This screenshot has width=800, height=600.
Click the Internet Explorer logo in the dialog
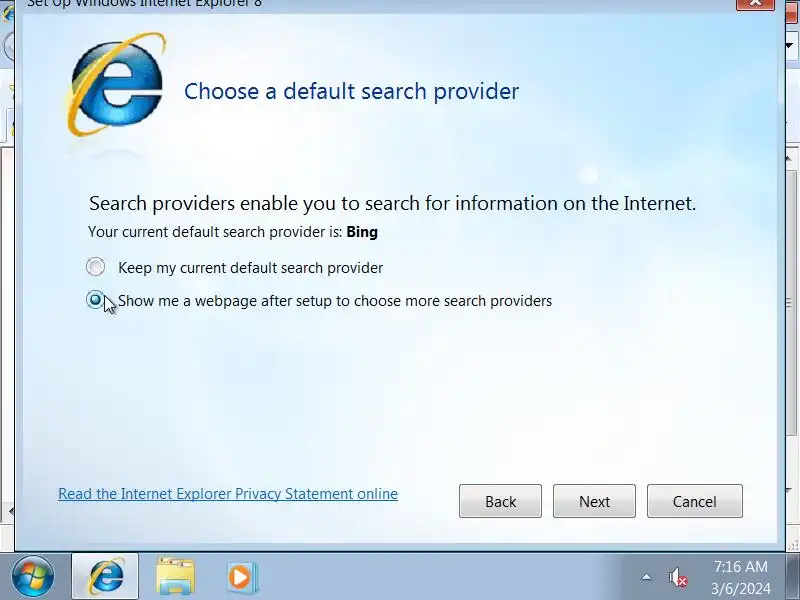(116, 84)
